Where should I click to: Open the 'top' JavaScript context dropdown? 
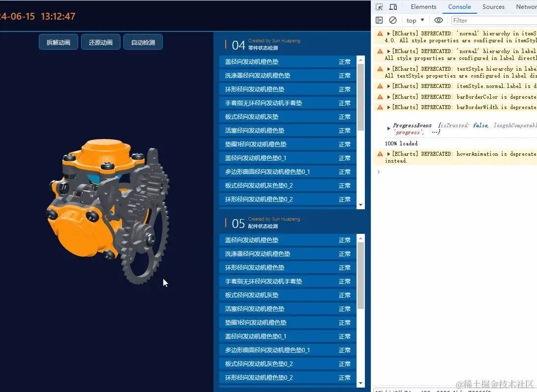[415, 20]
